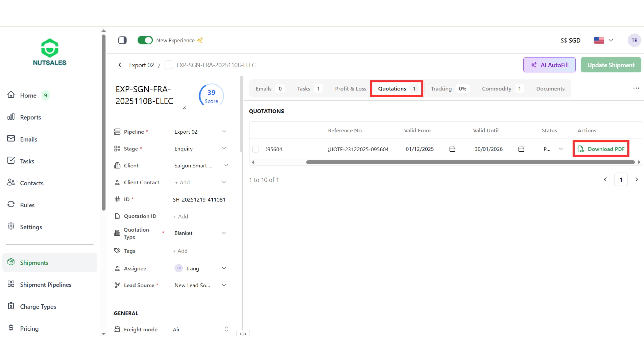Image resolution: width=644 pixels, height=362 pixels.
Task: Open the Valid Until calendar picker
Action: 521,149
